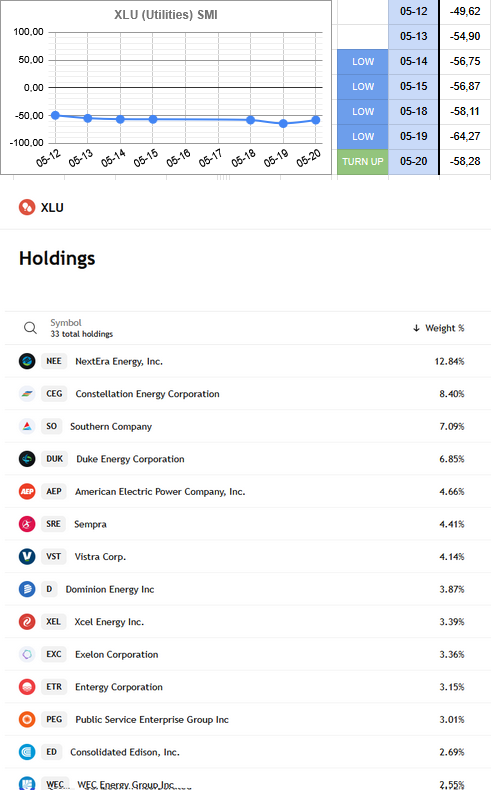Viewport: 491px width, 790px height.
Task: Open Xcel Energy Inc. holding link
Action: [x=109, y=622]
